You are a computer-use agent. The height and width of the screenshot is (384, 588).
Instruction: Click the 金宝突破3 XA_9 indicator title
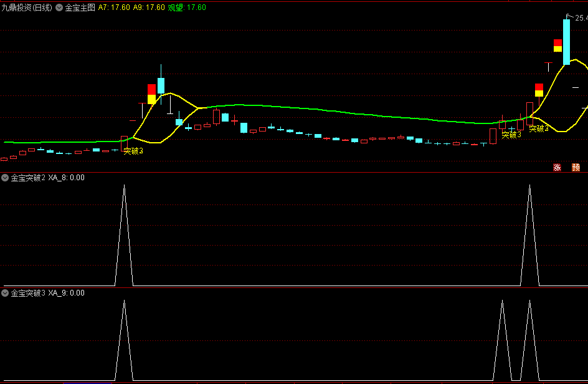pos(47,293)
